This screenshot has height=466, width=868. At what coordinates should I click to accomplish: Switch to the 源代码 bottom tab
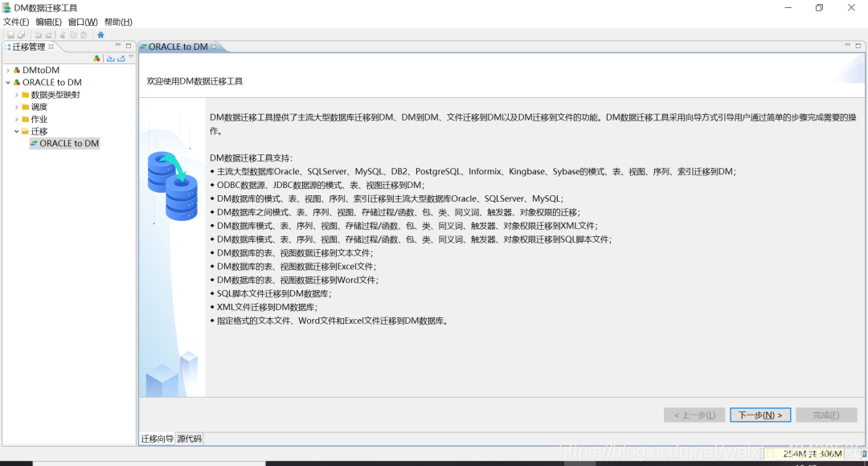[x=190, y=439]
